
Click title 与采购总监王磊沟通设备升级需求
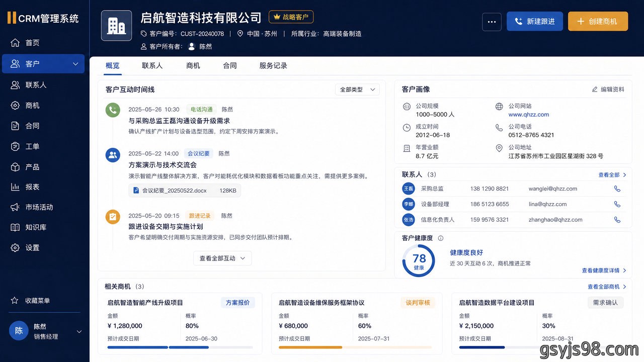179,121
